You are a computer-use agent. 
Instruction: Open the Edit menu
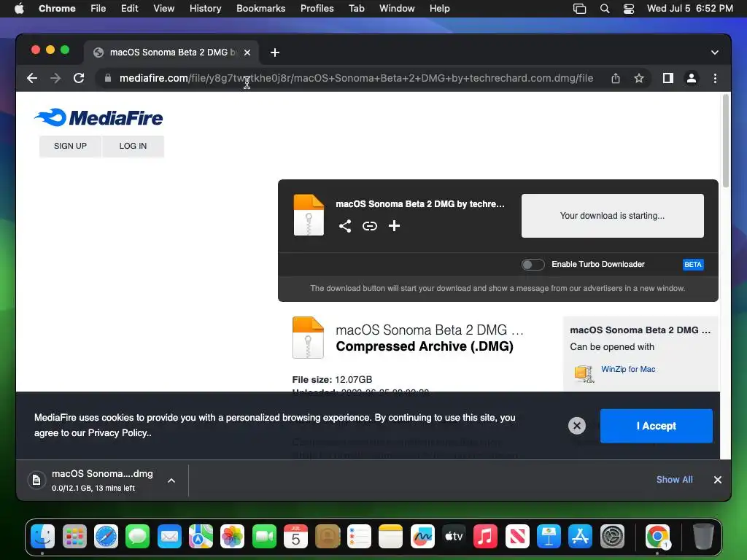tap(129, 9)
